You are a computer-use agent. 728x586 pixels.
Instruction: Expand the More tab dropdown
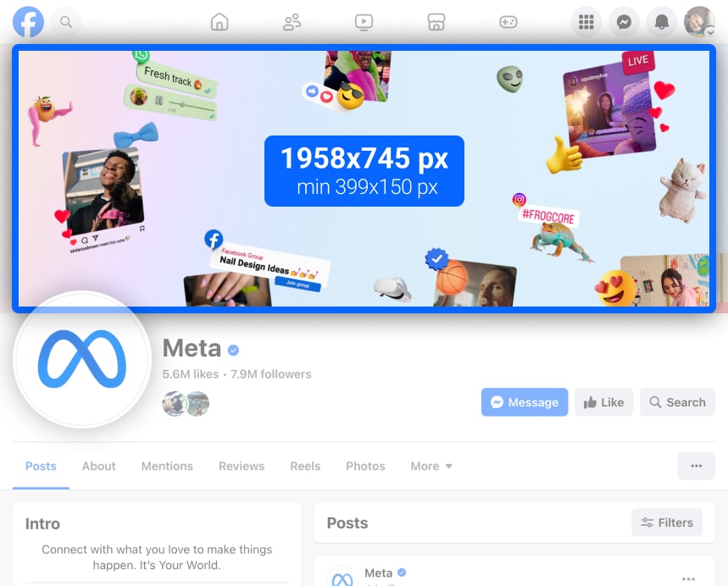(x=431, y=466)
